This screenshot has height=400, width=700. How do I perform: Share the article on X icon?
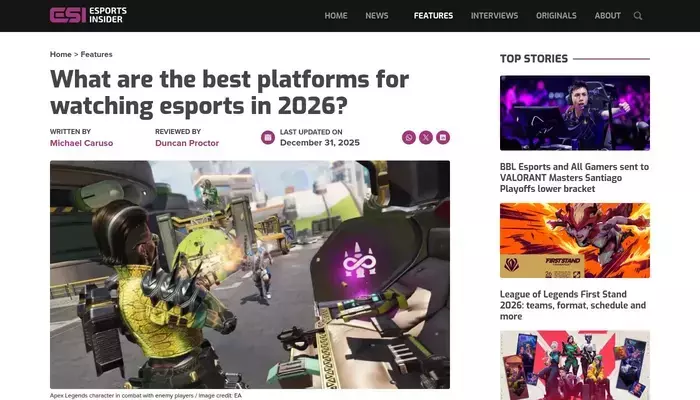pos(426,138)
